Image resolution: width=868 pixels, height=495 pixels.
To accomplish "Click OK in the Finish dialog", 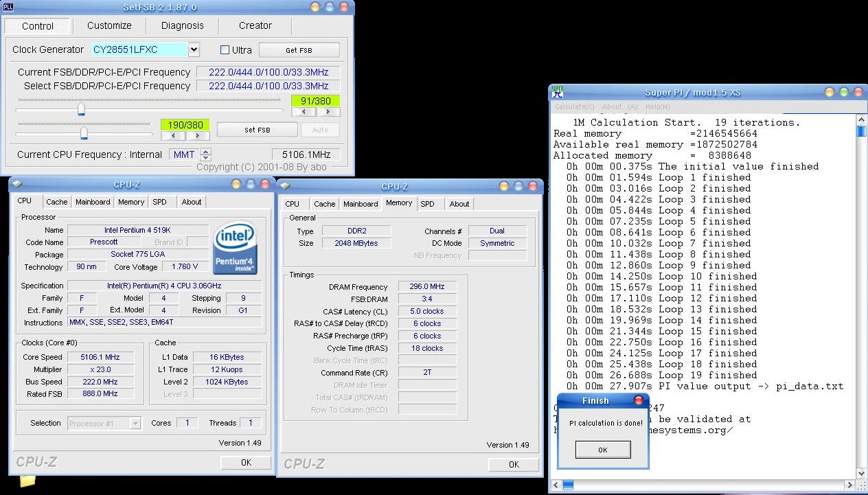I will tap(602, 450).
